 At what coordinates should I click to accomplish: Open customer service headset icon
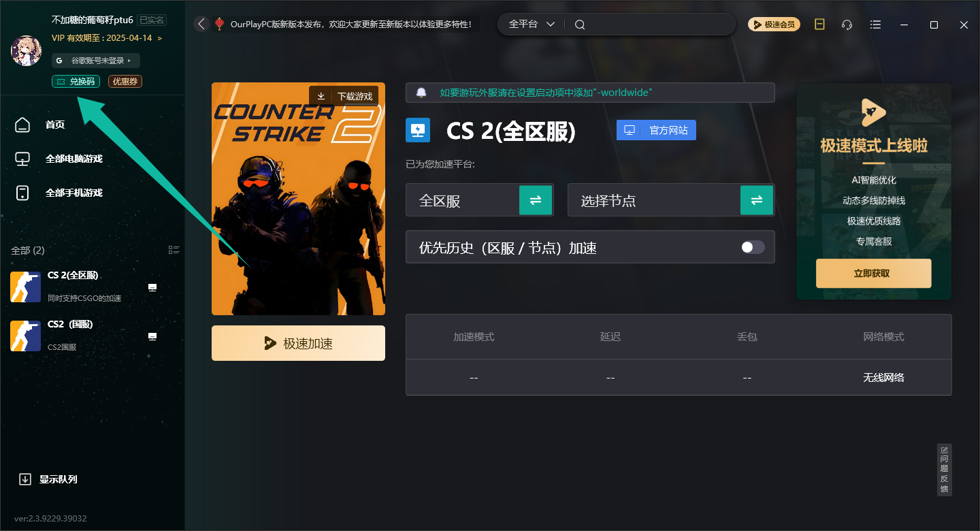click(x=847, y=25)
